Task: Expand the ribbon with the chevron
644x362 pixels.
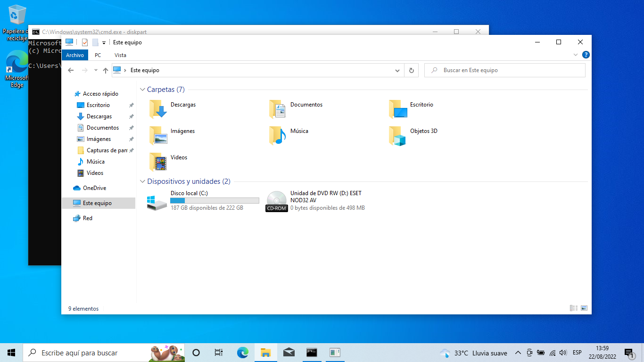Action: point(576,55)
